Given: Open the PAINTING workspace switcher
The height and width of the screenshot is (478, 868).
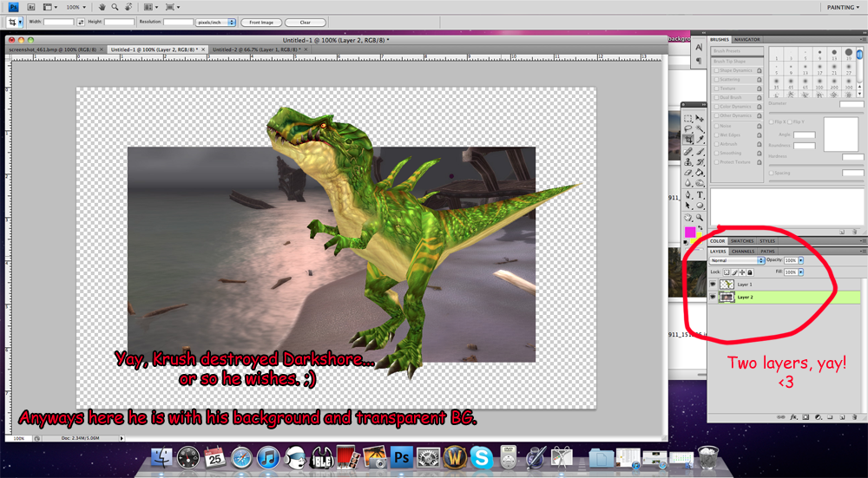Looking at the screenshot, I should click(x=843, y=7).
